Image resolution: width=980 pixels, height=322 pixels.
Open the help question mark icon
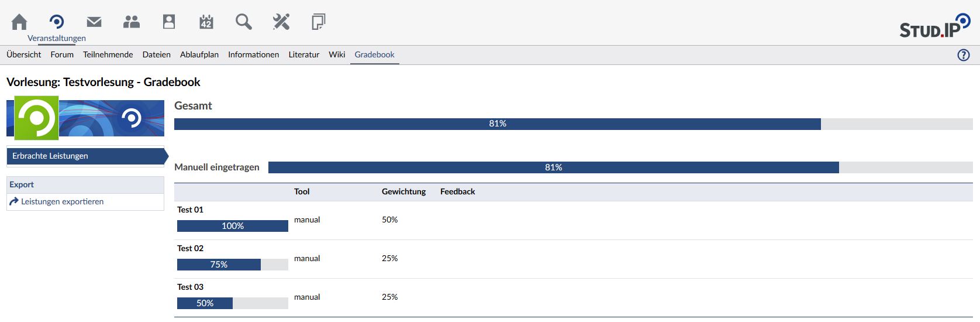[x=963, y=55]
